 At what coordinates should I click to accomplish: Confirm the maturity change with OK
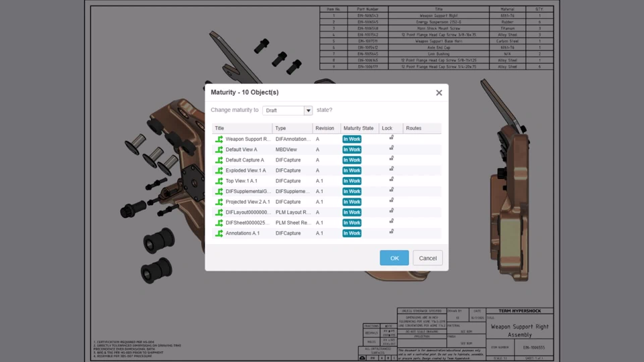tap(394, 257)
